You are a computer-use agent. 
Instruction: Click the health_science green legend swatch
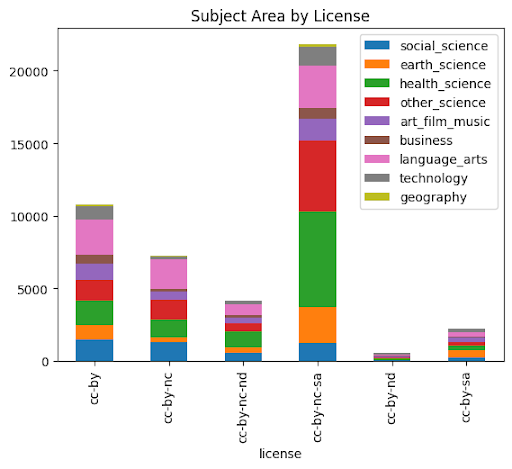click(377, 83)
